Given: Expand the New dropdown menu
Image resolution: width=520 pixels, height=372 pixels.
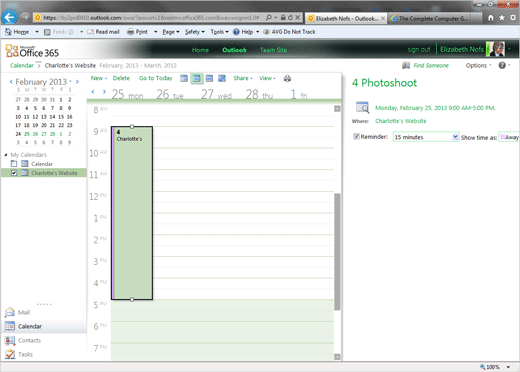Looking at the screenshot, I should [99, 78].
